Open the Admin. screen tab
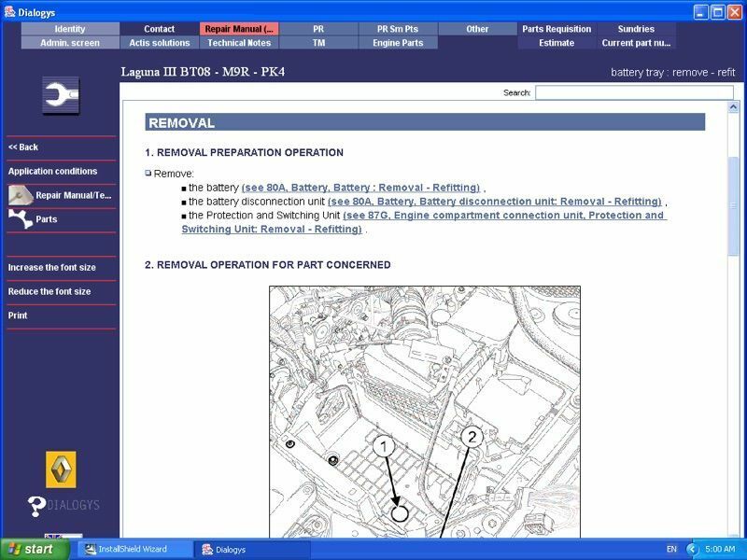The height and width of the screenshot is (560, 747). (x=70, y=43)
